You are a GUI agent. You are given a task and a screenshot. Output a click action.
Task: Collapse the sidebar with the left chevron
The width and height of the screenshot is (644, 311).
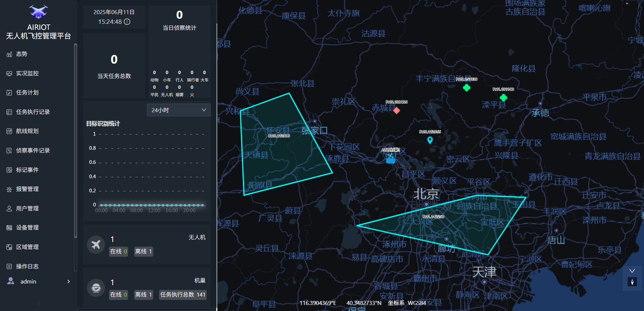coord(39,304)
